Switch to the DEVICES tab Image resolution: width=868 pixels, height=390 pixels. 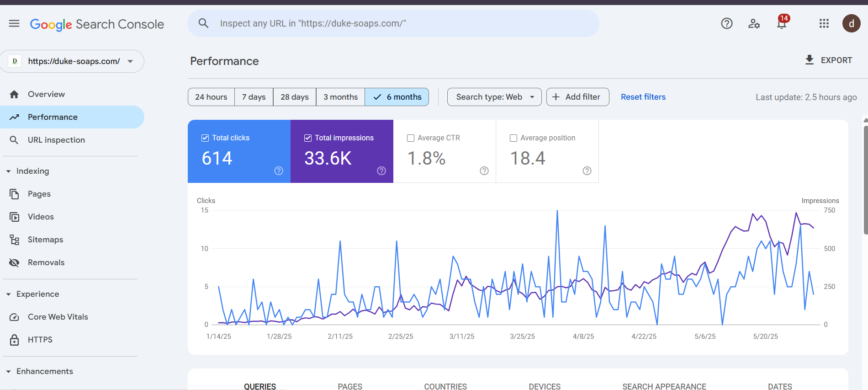tap(545, 386)
